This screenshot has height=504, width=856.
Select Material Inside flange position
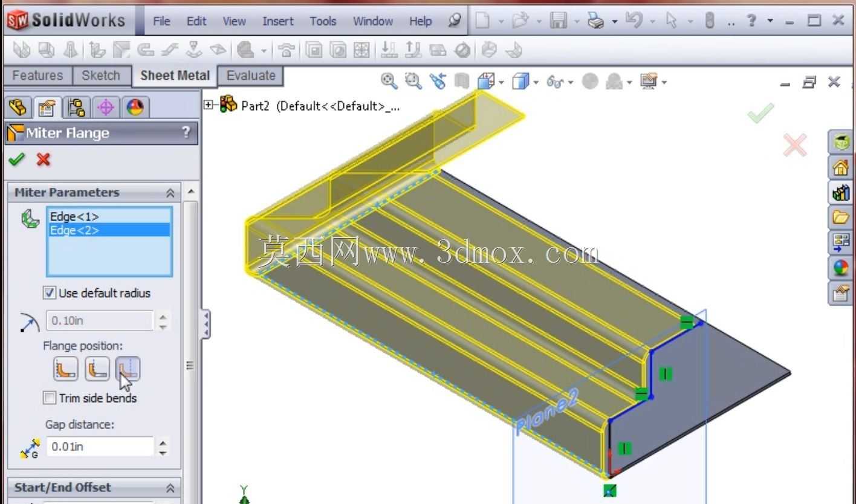66,369
